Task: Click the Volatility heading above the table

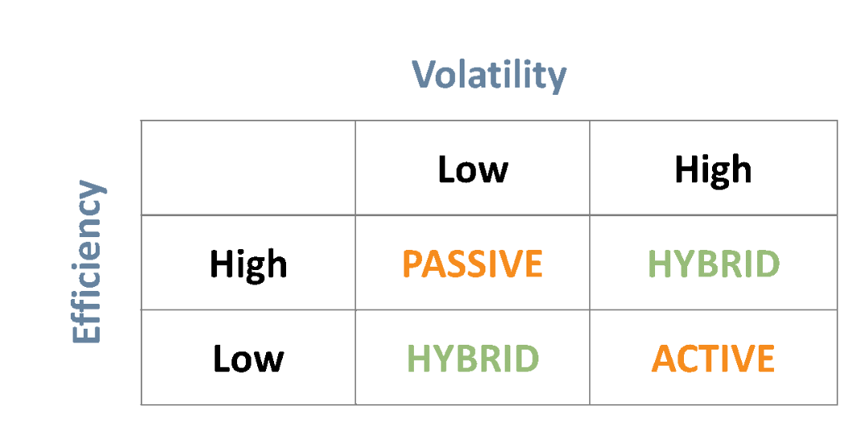Action: 489,76
